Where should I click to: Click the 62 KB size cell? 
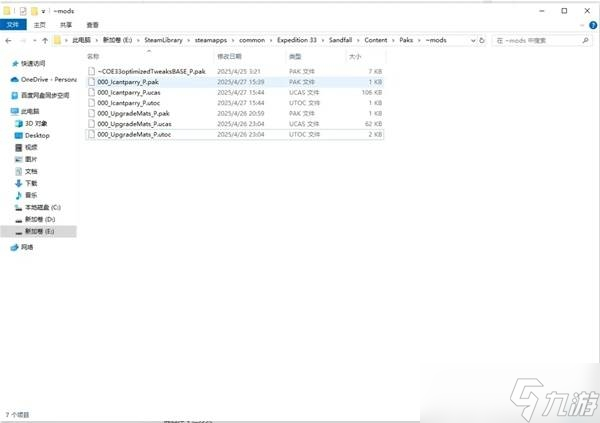373,124
